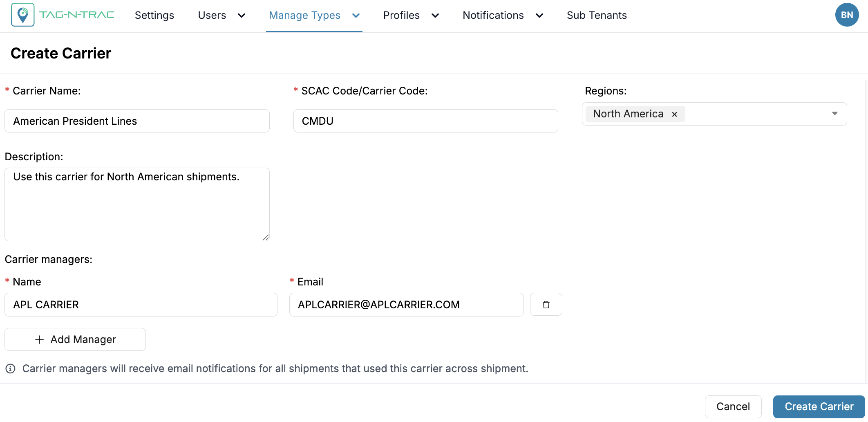Remove the North America region tag
The image size is (868, 422).
point(675,114)
